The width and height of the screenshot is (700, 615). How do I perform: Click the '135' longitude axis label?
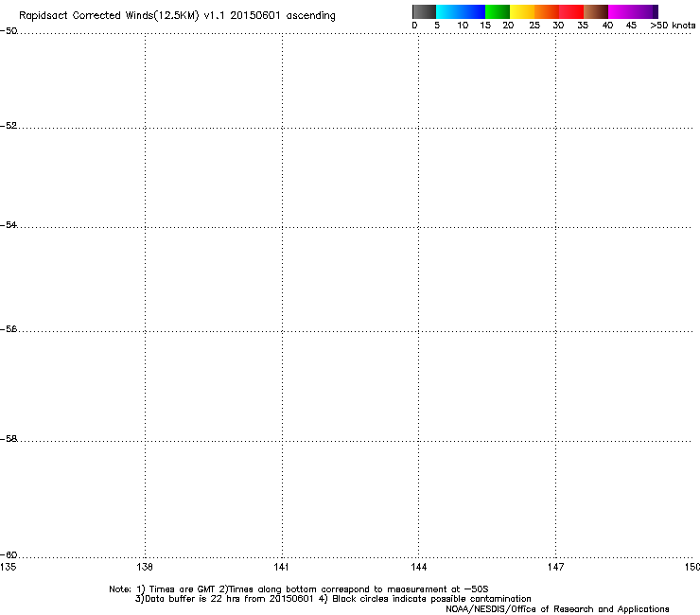(8, 567)
